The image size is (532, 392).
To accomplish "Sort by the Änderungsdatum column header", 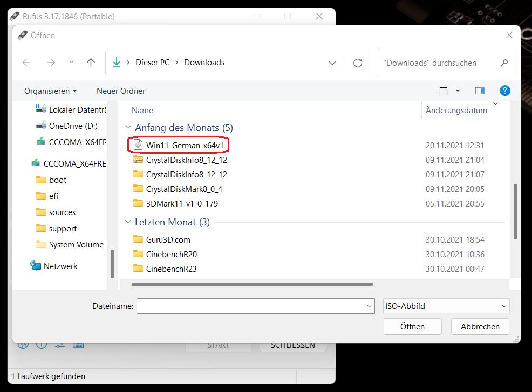I will pyautogui.click(x=456, y=110).
